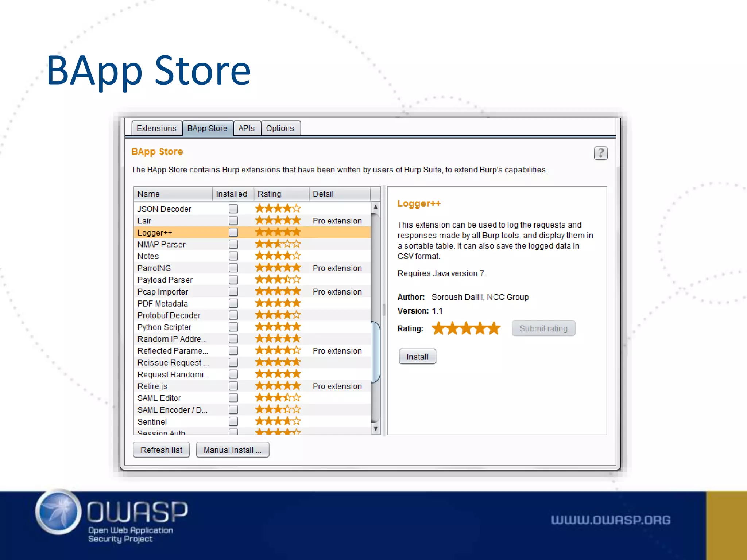
Task: Select the SAML Encoder / D... row
Action: click(x=252, y=410)
